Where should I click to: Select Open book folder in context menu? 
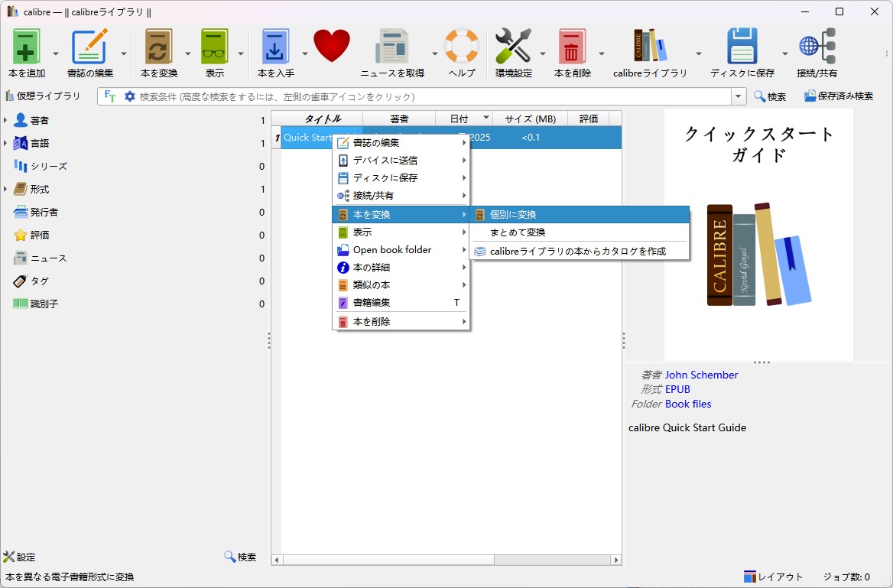401,250
